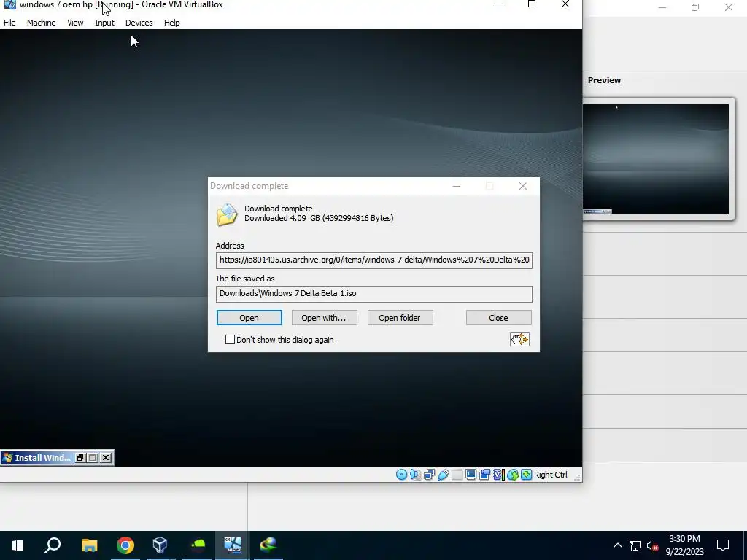Show hidden system tray icons
The width and height of the screenshot is (747, 560).
617,545
